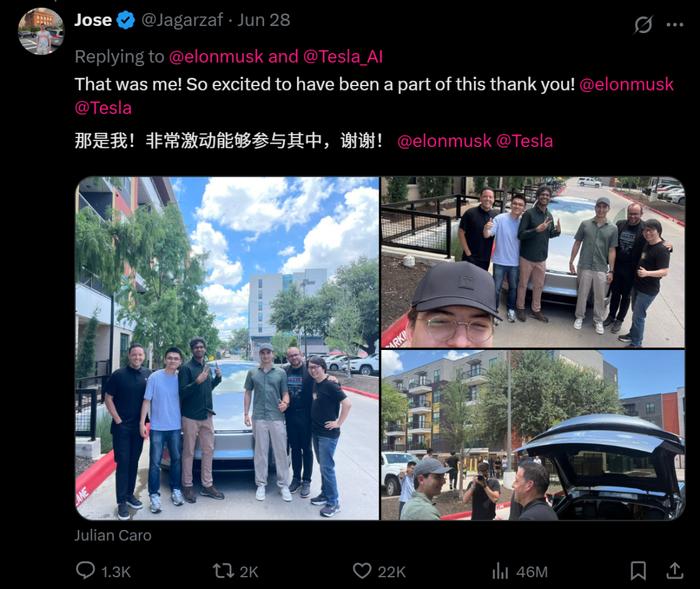Open photo of car with open trunk
The image size is (700, 589).
[x=533, y=435]
